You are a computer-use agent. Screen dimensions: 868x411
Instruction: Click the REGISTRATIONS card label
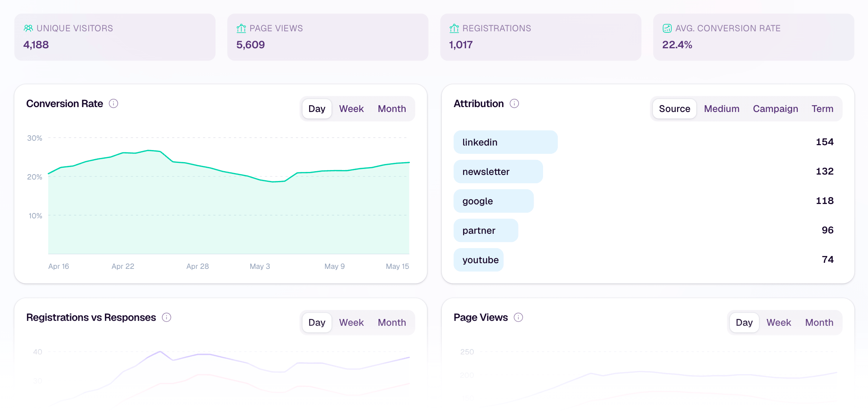click(x=497, y=28)
